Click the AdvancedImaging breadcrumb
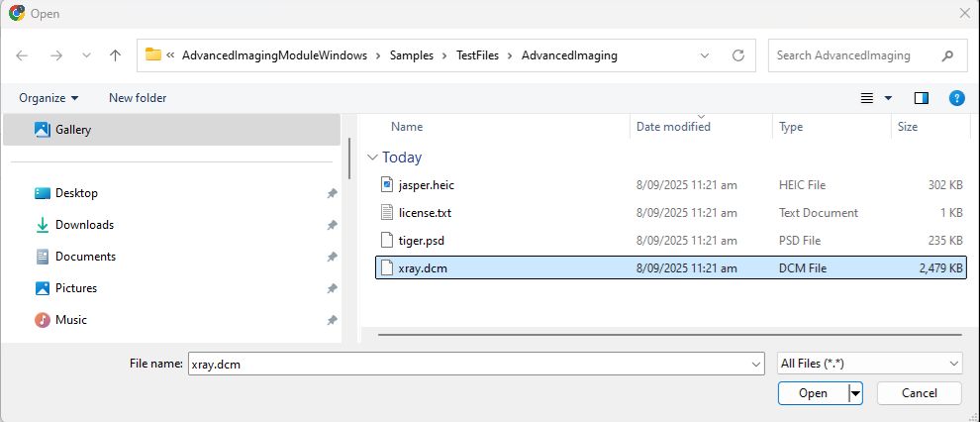 [569, 55]
